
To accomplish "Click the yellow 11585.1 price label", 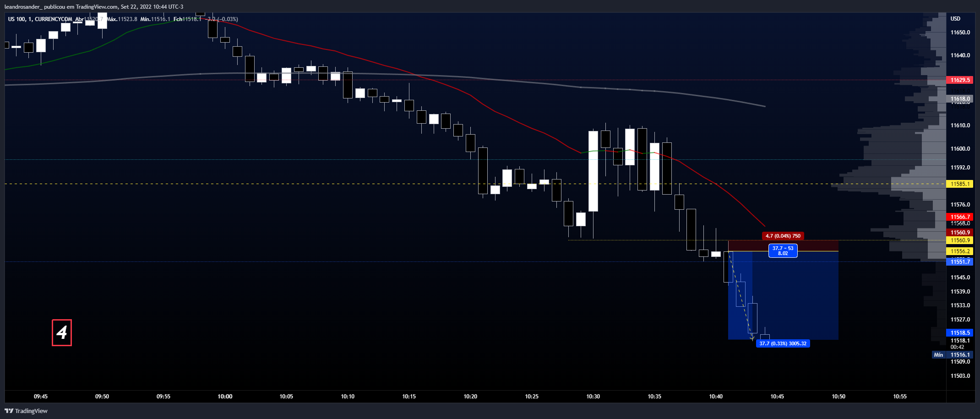I will tap(960, 184).
